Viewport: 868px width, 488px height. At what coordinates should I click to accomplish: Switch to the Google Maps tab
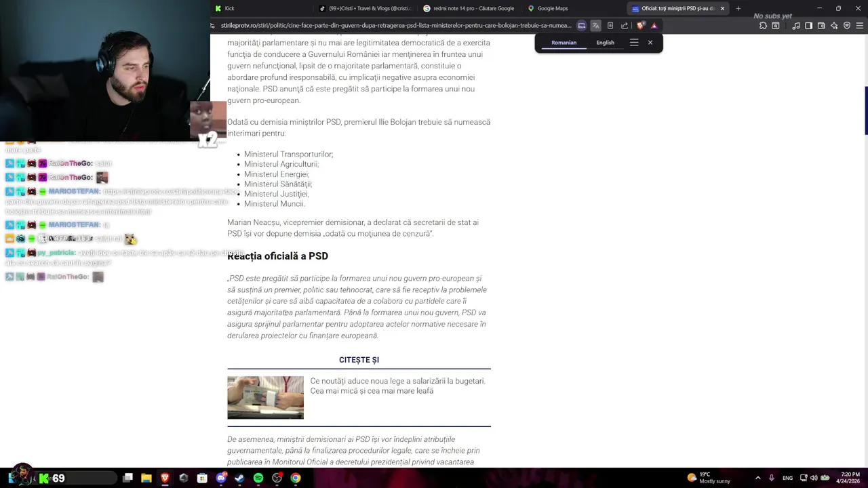pyautogui.click(x=574, y=8)
